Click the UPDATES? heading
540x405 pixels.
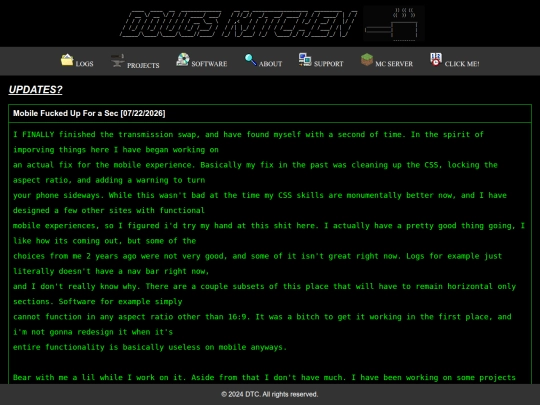pos(35,90)
